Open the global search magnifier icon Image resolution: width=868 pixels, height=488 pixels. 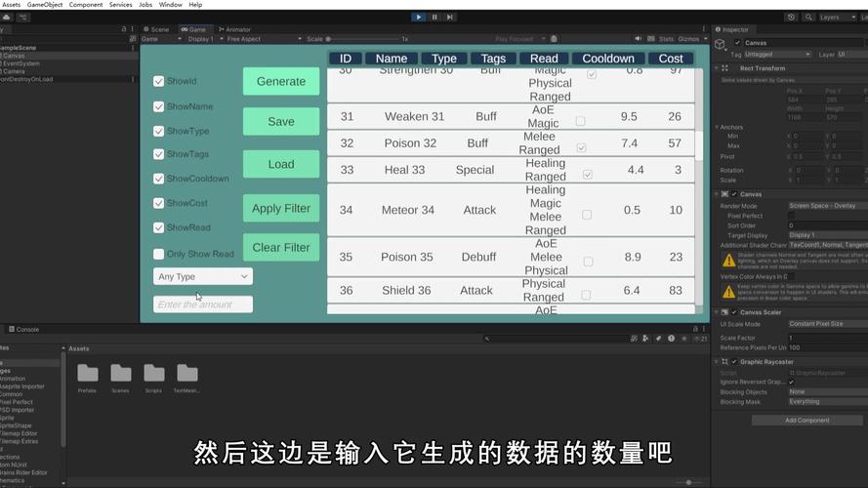tap(808, 18)
